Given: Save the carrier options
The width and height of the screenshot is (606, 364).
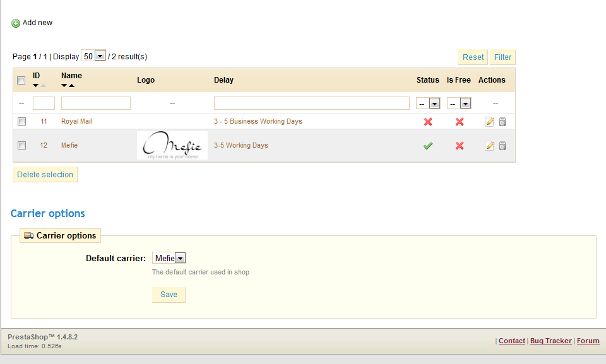Looking at the screenshot, I should click(169, 295).
